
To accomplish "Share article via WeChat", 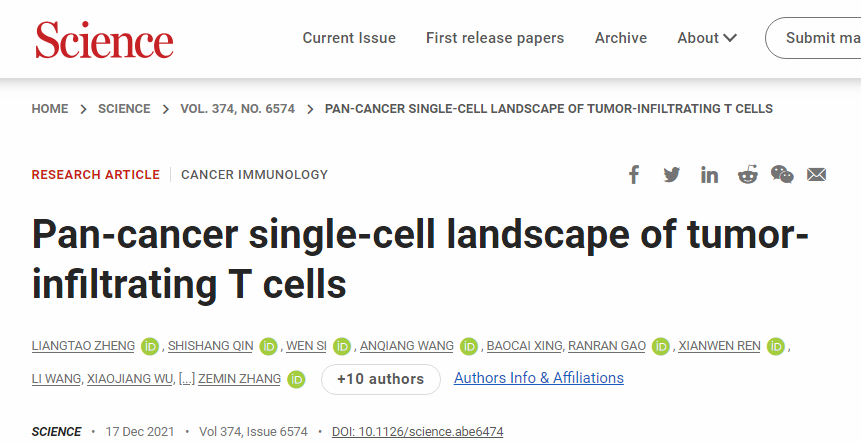I will tap(782, 175).
